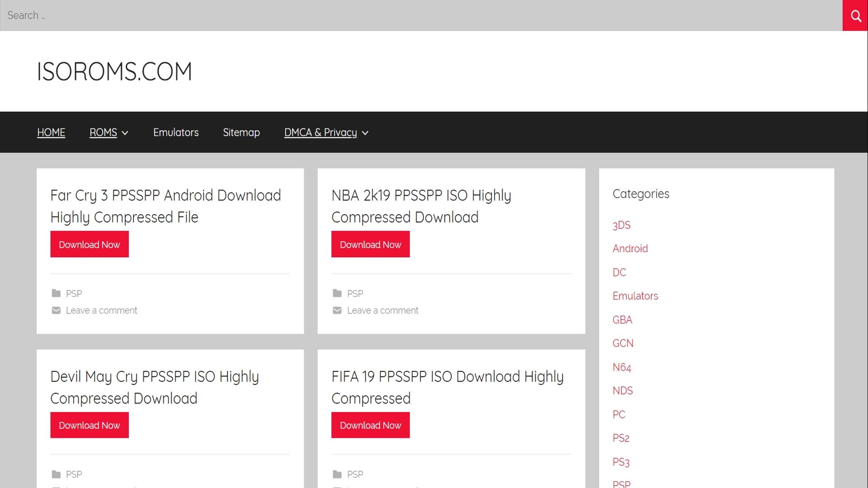The height and width of the screenshot is (488, 868).
Task: Click folder icon in Far Cry 3 card
Action: tap(56, 293)
